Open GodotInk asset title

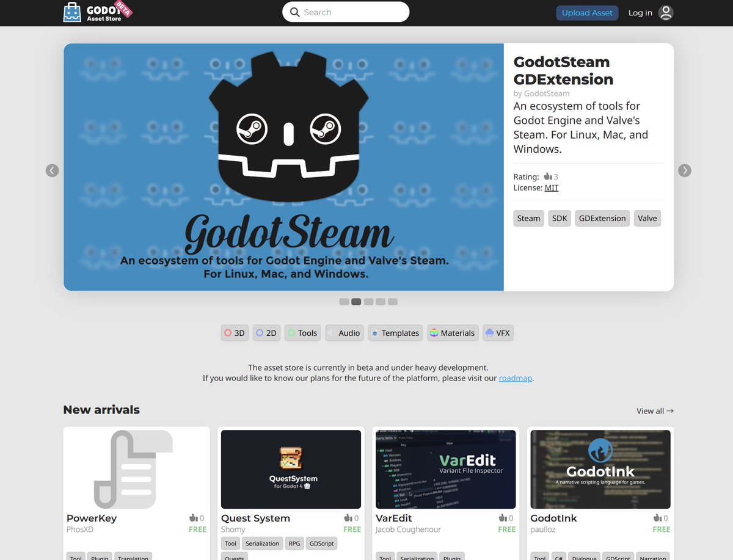point(554,518)
